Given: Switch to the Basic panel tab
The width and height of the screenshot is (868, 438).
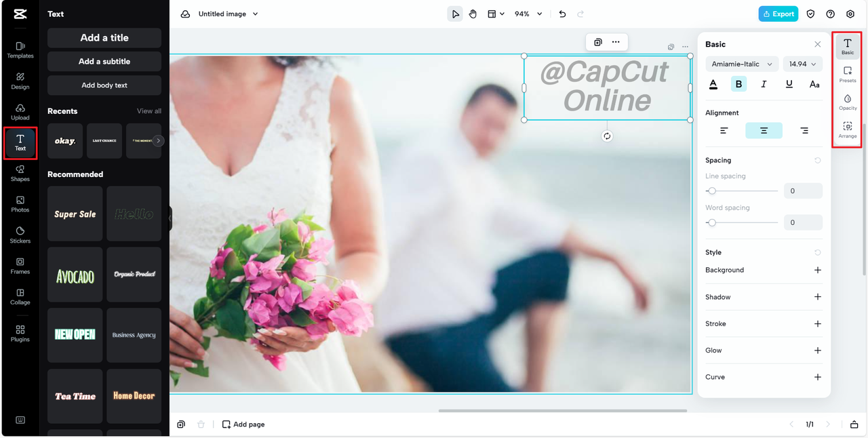Looking at the screenshot, I should click(x=848, y=47).
